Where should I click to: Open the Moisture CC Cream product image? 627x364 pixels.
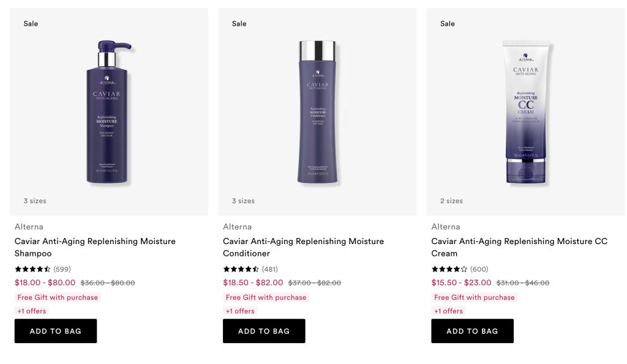(x=525, y=112)
